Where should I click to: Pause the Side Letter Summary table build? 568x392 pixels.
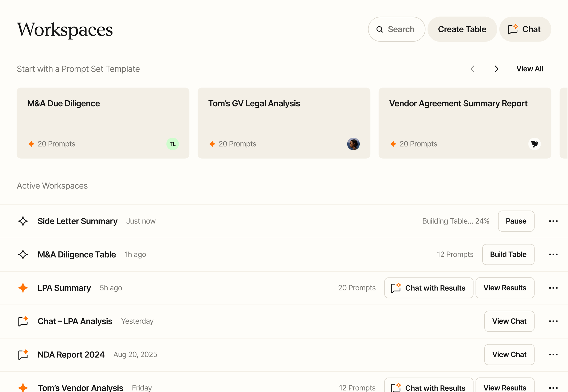coord(516,221)
